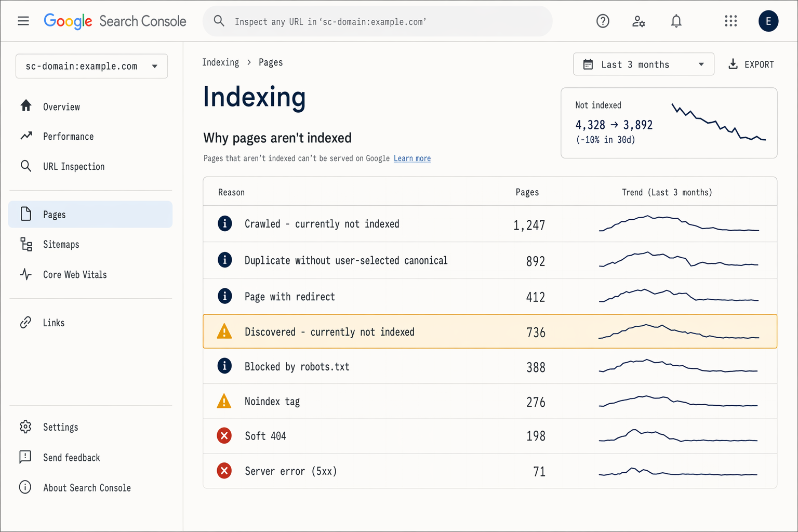Click the Pages breadcrumb
The width and height of the screenshot is (798, 532).
click(x=271, y=62)
